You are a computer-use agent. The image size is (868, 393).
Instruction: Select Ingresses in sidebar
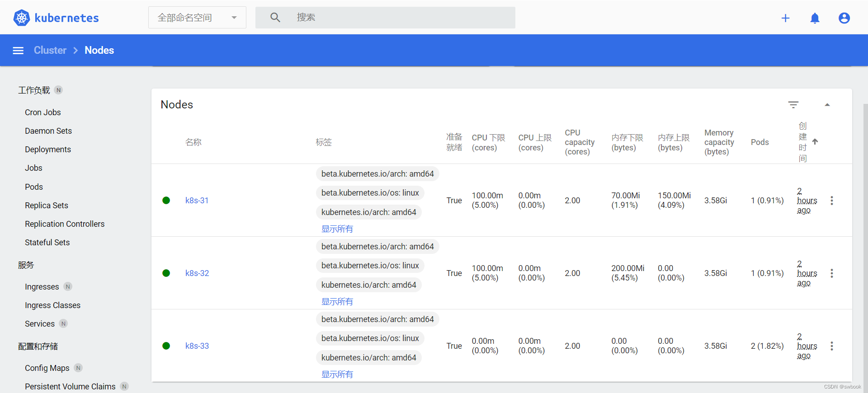pos(42,287)
